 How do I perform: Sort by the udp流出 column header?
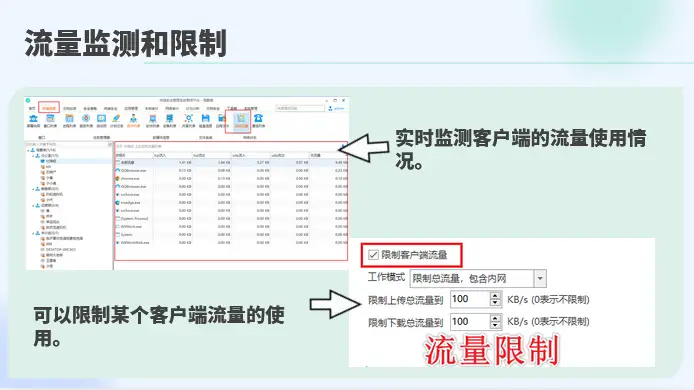point(289,155)
